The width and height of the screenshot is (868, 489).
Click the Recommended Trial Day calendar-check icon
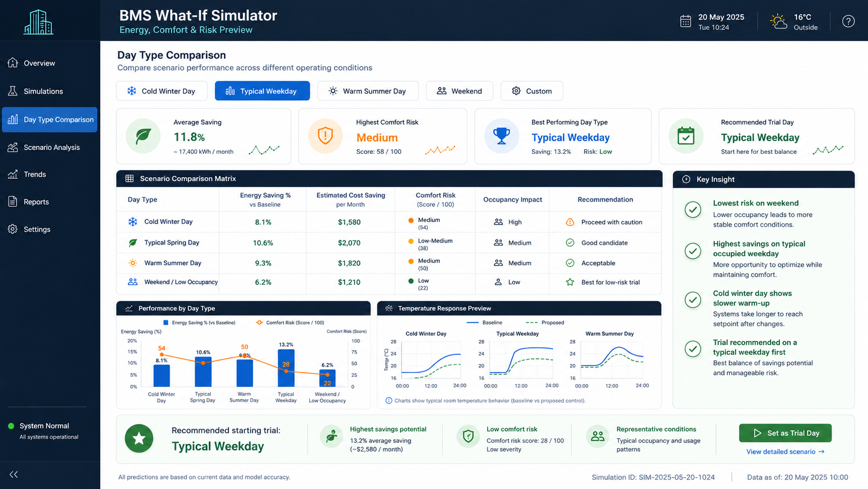click(686, 136)
